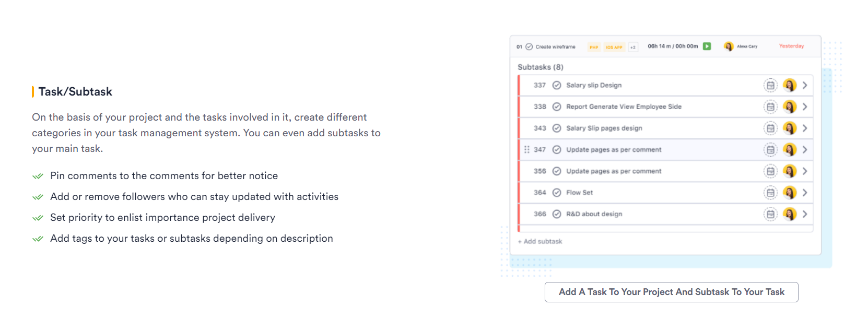Viewport: 868px width, 330px height.
Task: Click Add A Task To Your Project button
Action: click(x=672, y=292)
